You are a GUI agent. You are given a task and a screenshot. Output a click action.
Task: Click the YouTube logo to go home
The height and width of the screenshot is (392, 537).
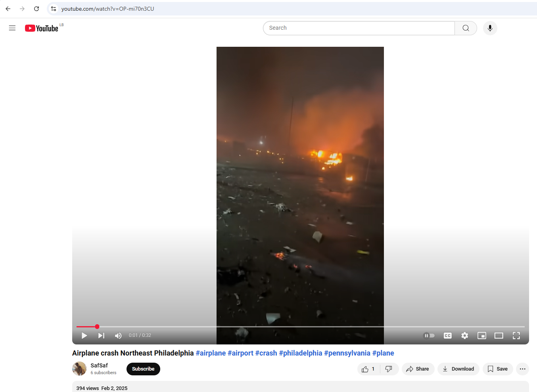[42, 28]
